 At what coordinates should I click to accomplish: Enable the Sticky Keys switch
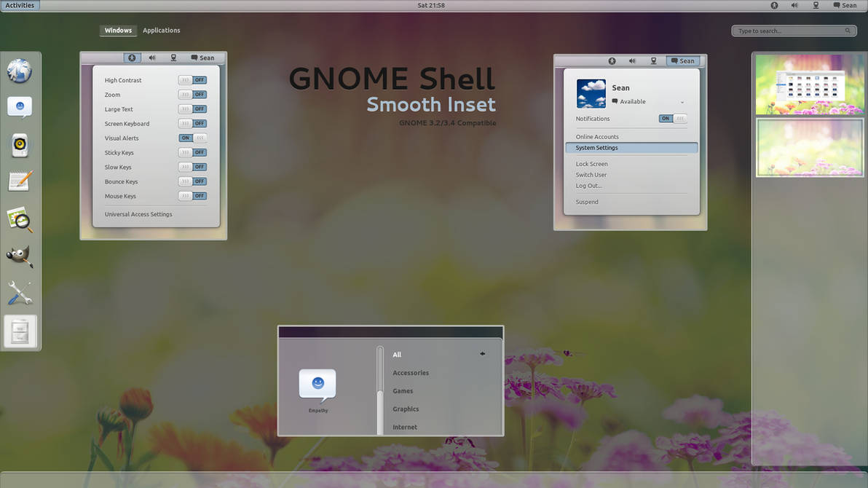[x=192, y=152]
